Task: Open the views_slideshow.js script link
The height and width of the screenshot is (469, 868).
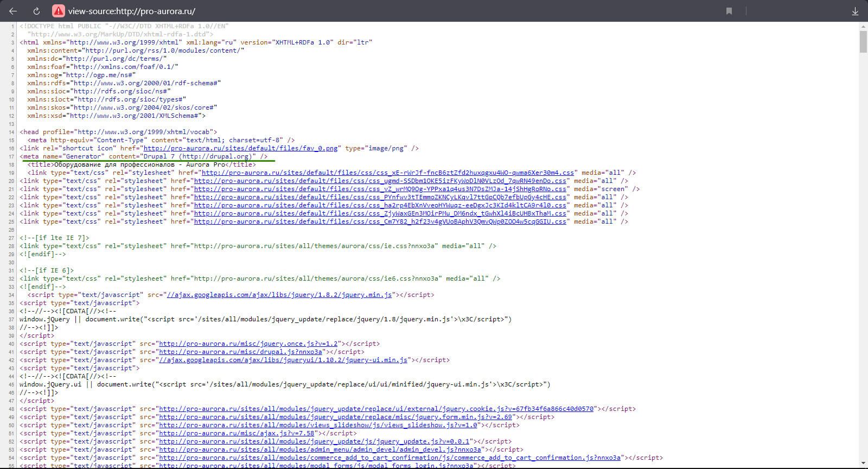Action: [318, 425]
